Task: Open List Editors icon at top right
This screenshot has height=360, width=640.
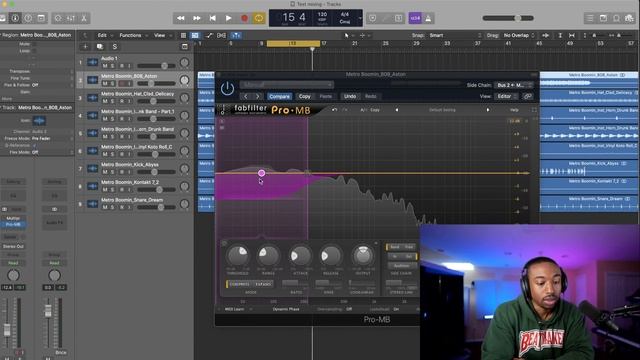Action: 590,18
